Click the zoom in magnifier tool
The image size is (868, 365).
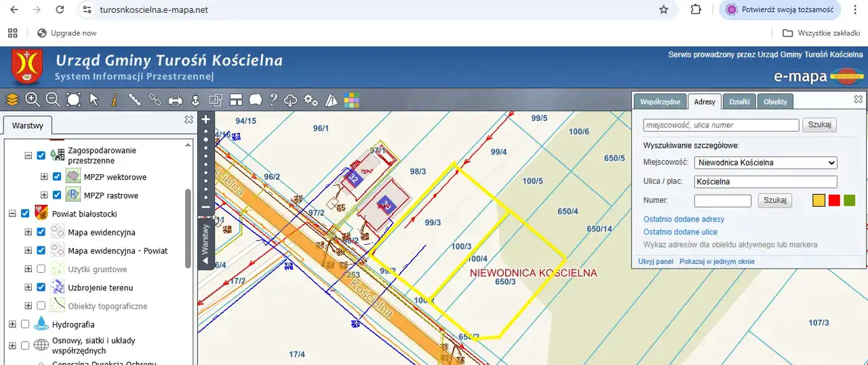(33, 100)
